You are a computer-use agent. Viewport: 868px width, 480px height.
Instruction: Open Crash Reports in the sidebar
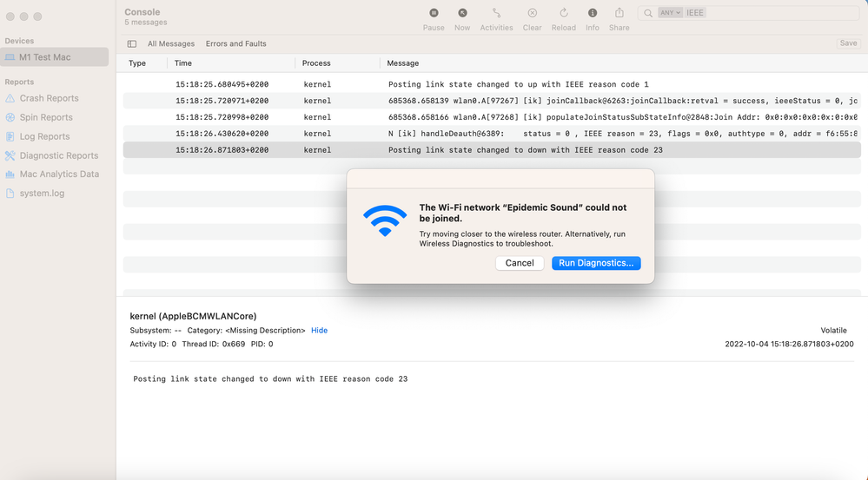click(x=49, y=99)
